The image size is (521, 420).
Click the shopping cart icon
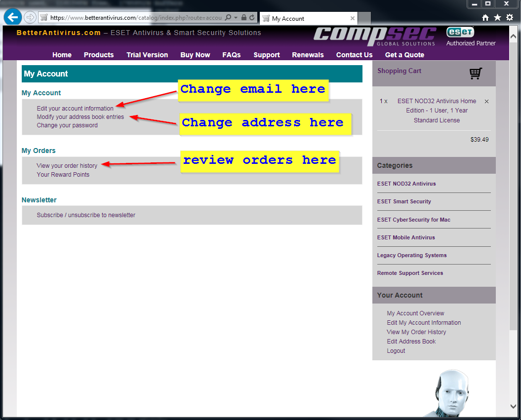coord(476,74)
